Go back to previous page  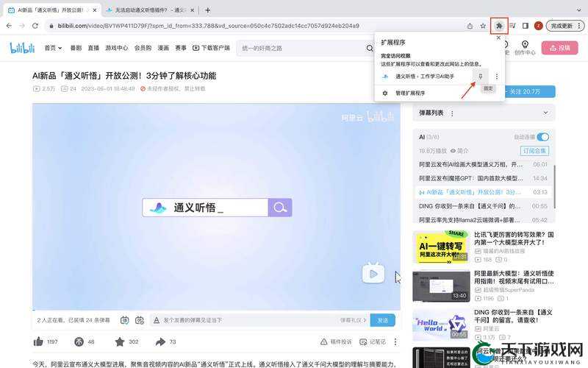click(9, 26)
